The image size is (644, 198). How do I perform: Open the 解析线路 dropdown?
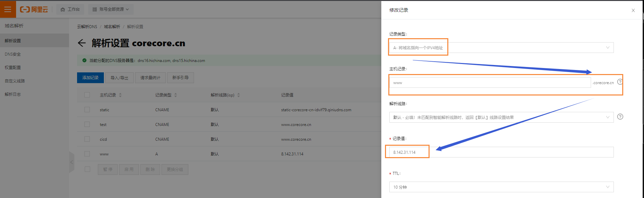point(501,117)
